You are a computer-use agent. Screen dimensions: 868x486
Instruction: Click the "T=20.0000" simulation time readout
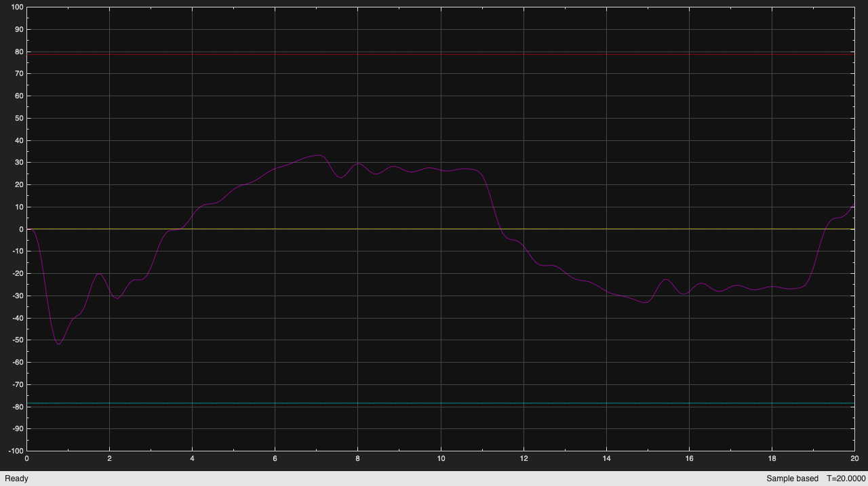click(x=846, y=479)
